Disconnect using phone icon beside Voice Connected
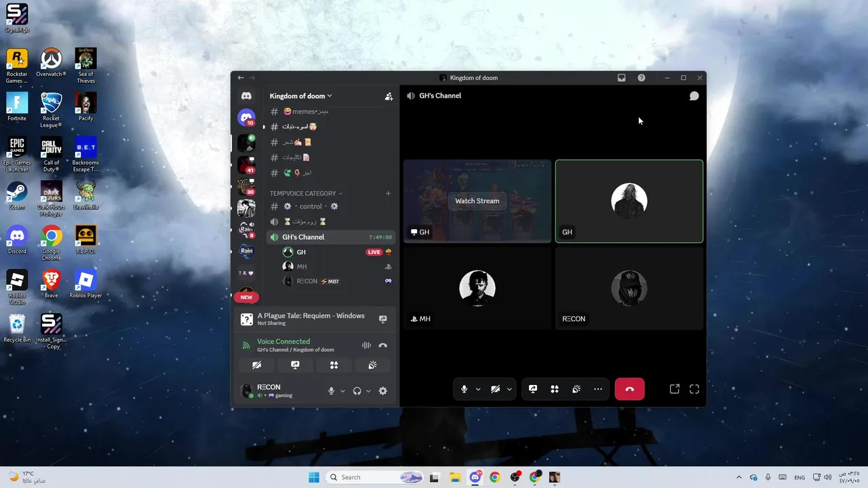 (383, 345)
